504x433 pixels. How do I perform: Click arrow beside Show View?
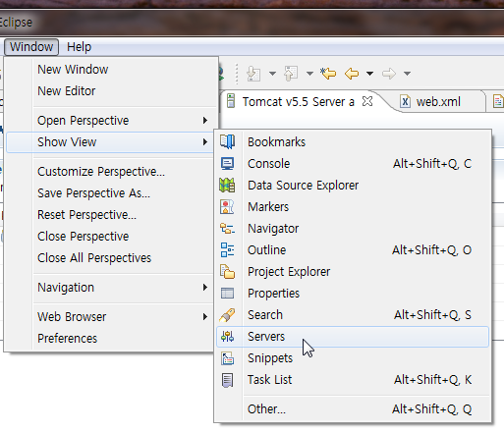pos(205,142)
